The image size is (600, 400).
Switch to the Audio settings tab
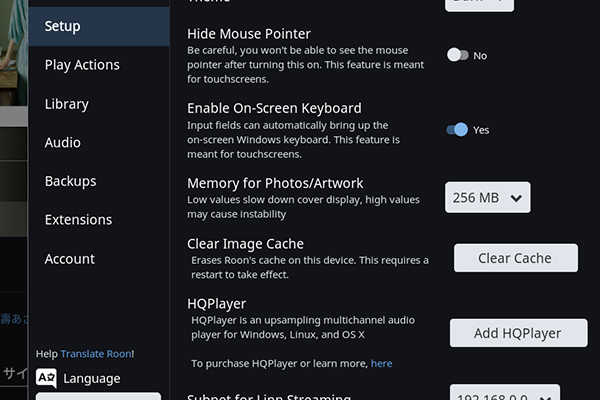pyautogui.click(x=63, y=143)
